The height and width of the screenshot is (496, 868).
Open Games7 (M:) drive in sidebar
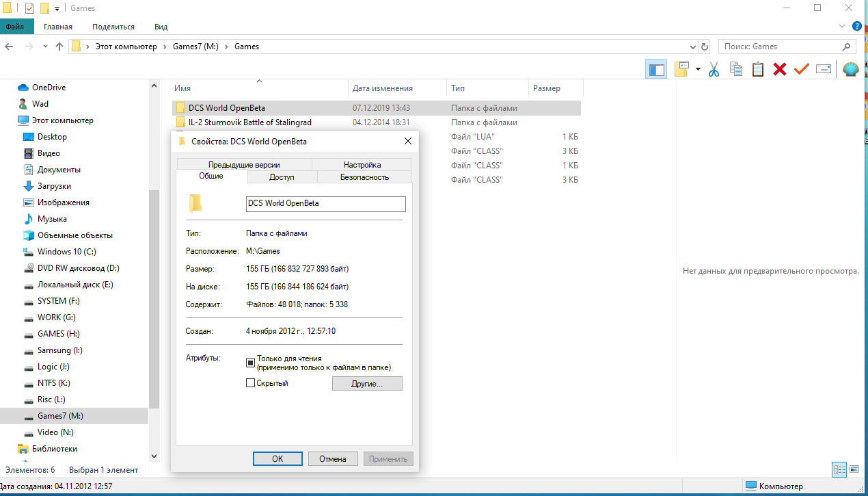point(74,416)
